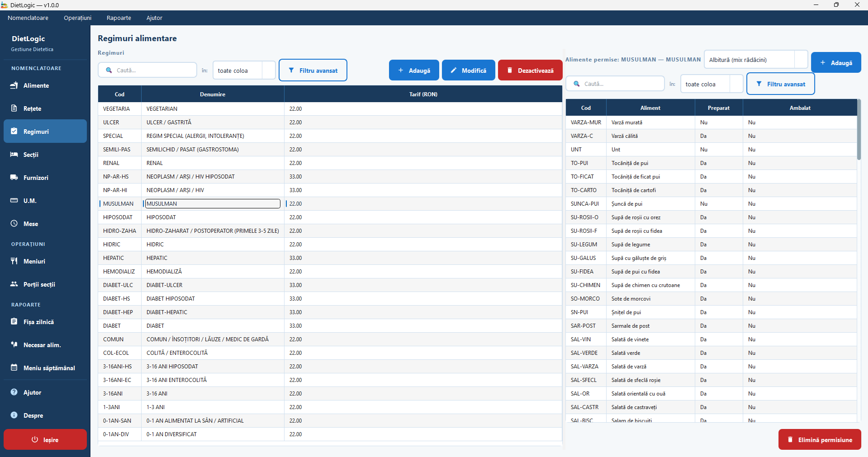Sort Regimuri table by Tarif (RON) header
868x457 pixels.
423,94
